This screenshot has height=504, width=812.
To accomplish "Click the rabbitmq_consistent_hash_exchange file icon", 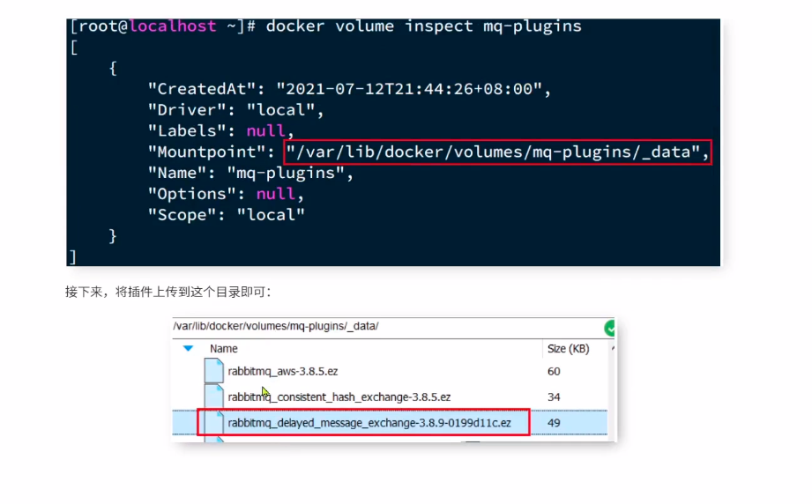I will 213,396.
